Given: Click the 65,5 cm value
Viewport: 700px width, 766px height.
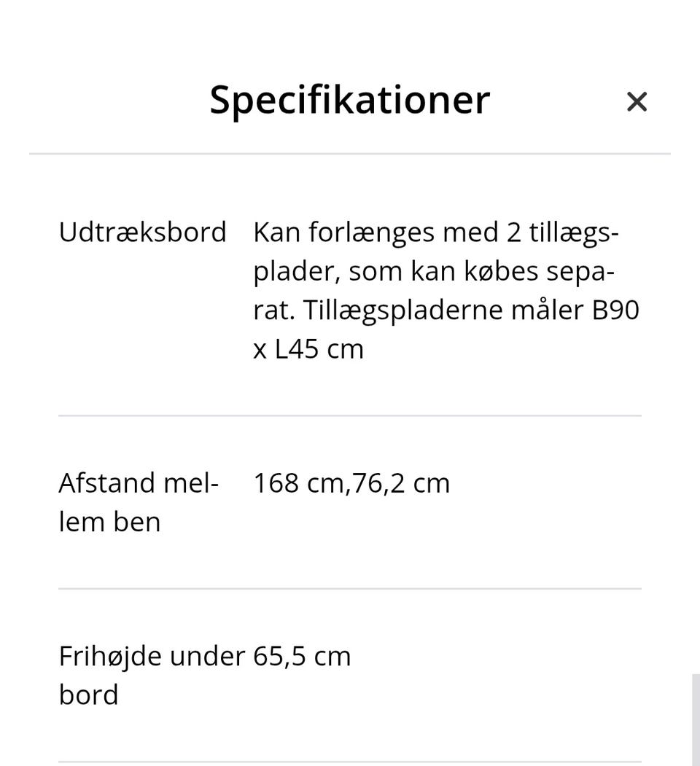Looking at the screenshot, I should click(x=302, y=656).
